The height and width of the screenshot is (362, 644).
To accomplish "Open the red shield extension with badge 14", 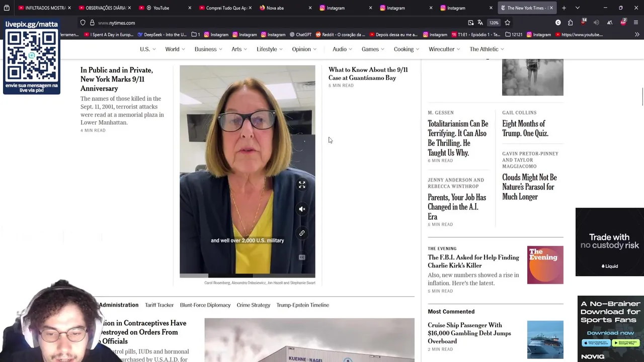I will click(x=583, y=22).
